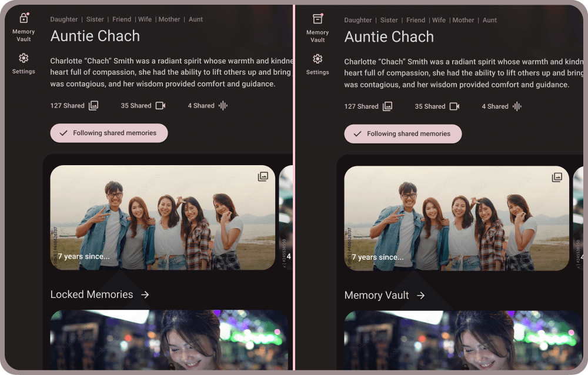
Task: Click the archive-box Memory Vault icon in right panel
Action: point(318,18)
